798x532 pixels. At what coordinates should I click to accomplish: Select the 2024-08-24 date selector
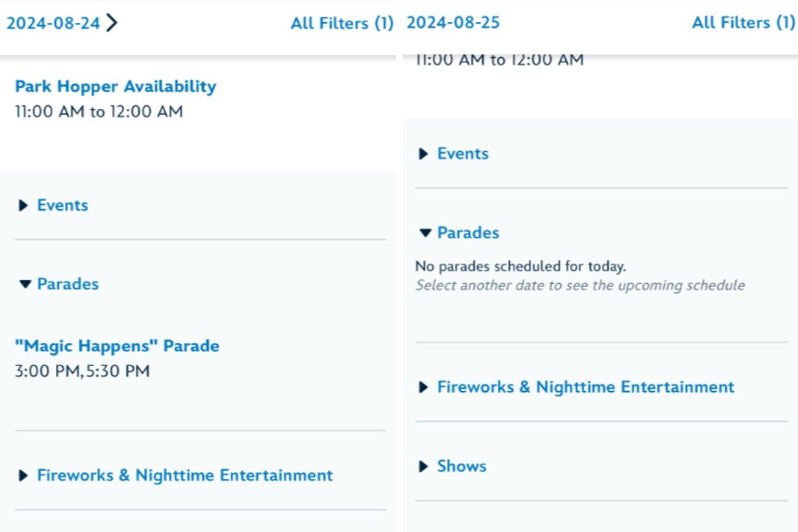click(x=53, y=23)
